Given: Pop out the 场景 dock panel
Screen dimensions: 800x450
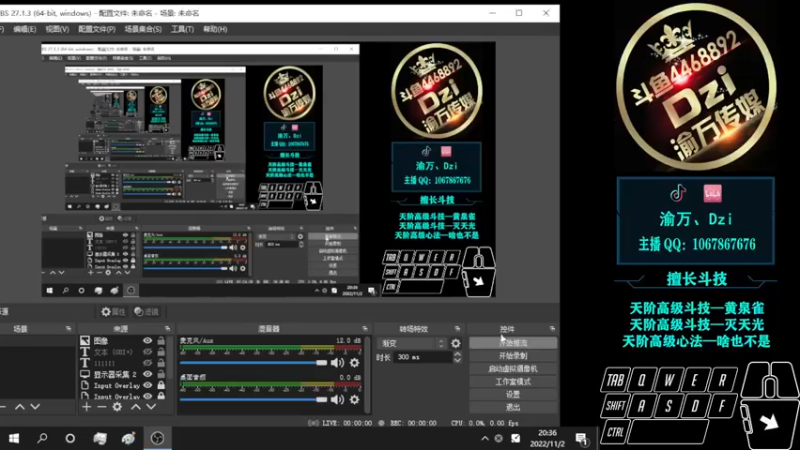Looking at the screenshot, I should point(68,329).
